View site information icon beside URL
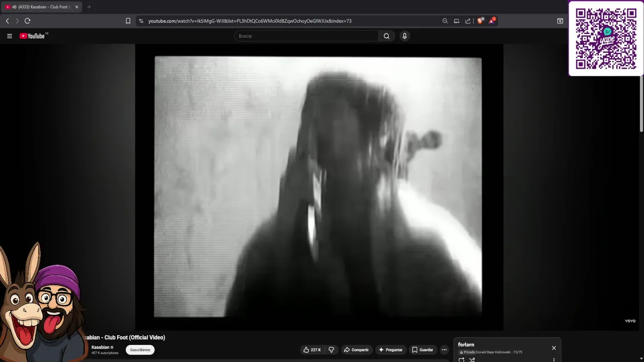The height and width of the screenshot is (362, 644). click(x=141, y=21)
